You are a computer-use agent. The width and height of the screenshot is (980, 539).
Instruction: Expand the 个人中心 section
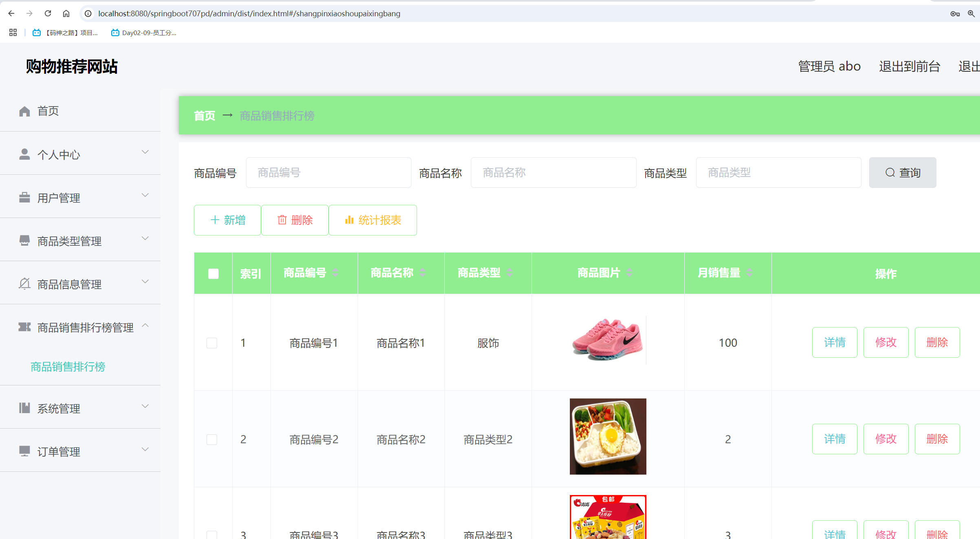click(x=145, y=152)
